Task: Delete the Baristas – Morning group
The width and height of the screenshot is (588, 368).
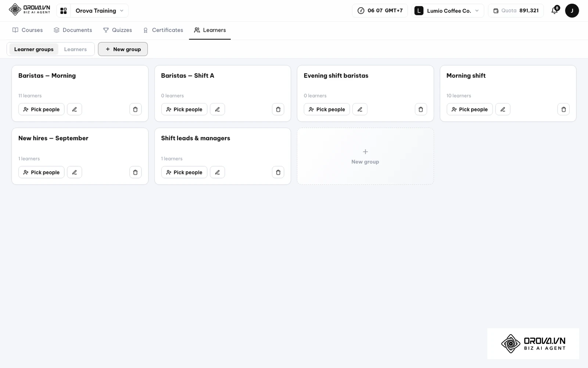Action: point(135,109)
